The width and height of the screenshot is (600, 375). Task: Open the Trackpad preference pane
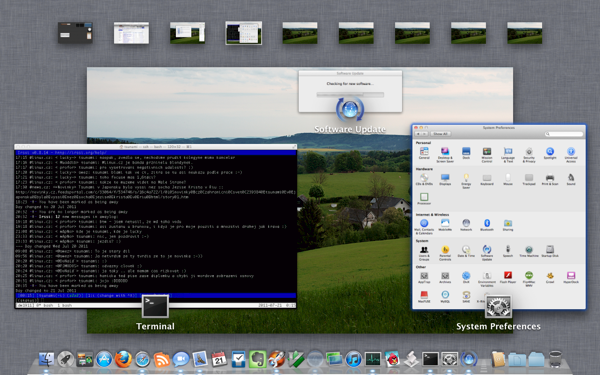click(x=529, y=179)
